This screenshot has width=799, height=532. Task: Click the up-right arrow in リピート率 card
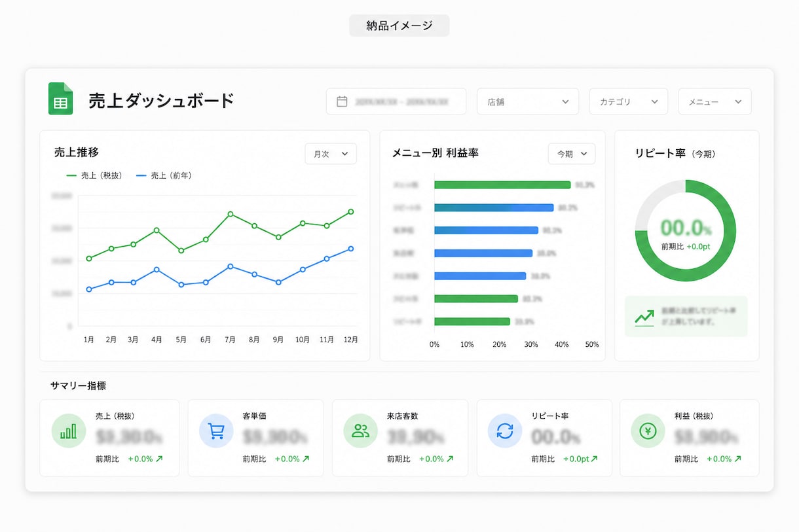pos(595,459)
